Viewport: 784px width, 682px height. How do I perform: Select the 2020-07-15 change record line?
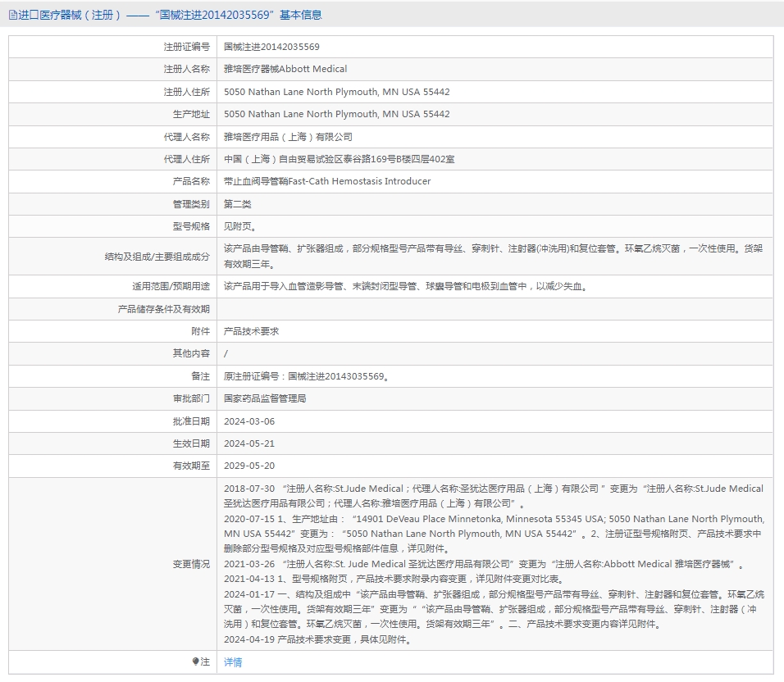tap(494, 534)
